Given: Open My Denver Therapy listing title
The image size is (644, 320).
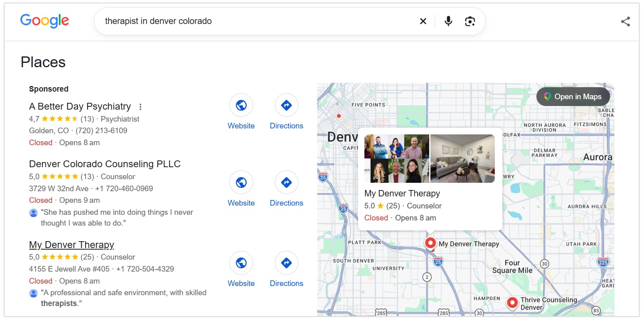Looking at the screenshot, I should (72, 245).
